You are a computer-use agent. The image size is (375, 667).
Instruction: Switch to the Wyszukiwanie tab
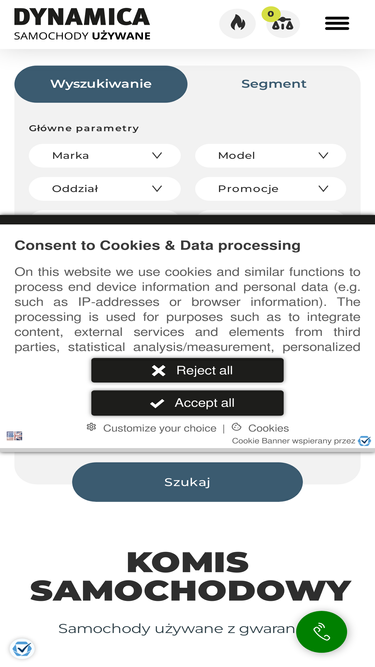(101, 84)
